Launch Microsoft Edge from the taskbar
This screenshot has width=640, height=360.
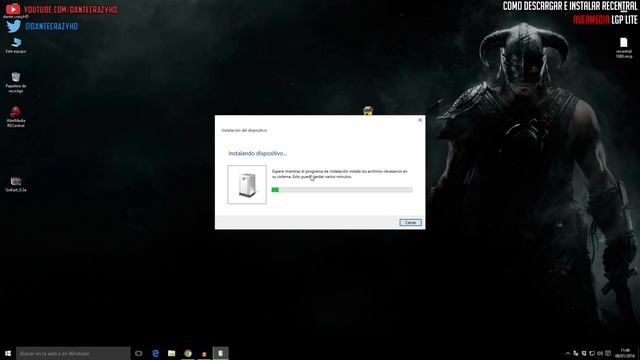coord(155,353)
